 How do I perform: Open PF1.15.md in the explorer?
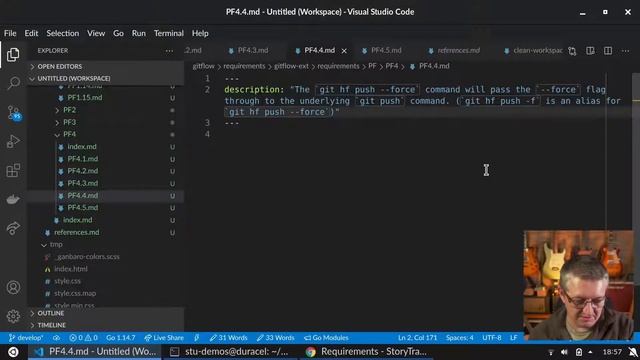tap(105, 98)
